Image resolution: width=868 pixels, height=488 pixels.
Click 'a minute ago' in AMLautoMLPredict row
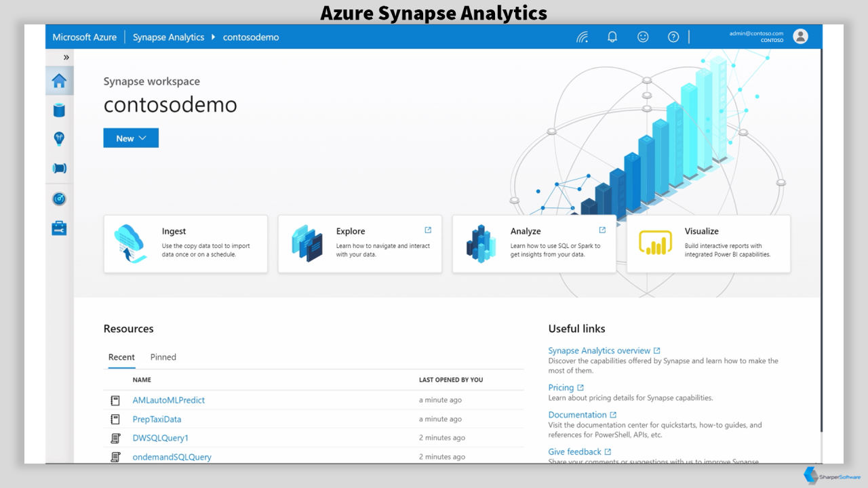click(440, 400)
